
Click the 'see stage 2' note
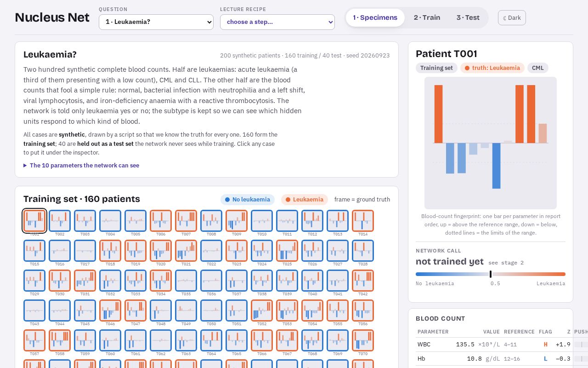pyautogui.click(x=506, y=263)
